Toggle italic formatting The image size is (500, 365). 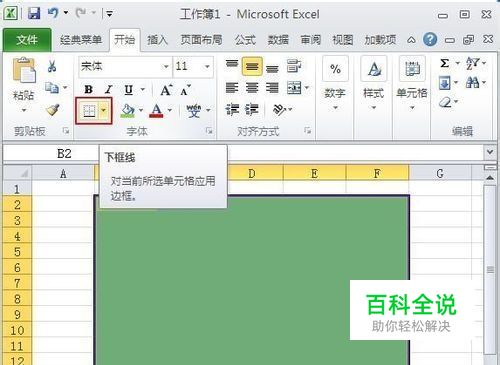click(x=109, y=89)
